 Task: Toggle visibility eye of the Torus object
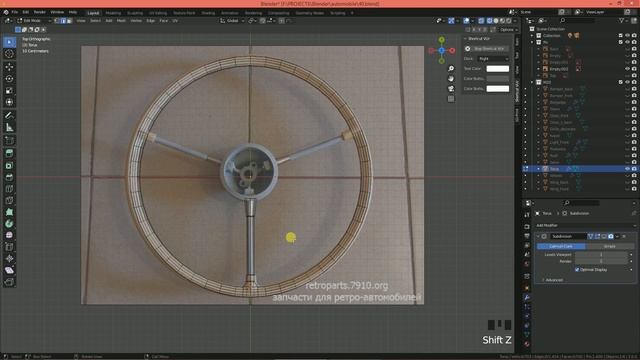(x=627, y=169)
